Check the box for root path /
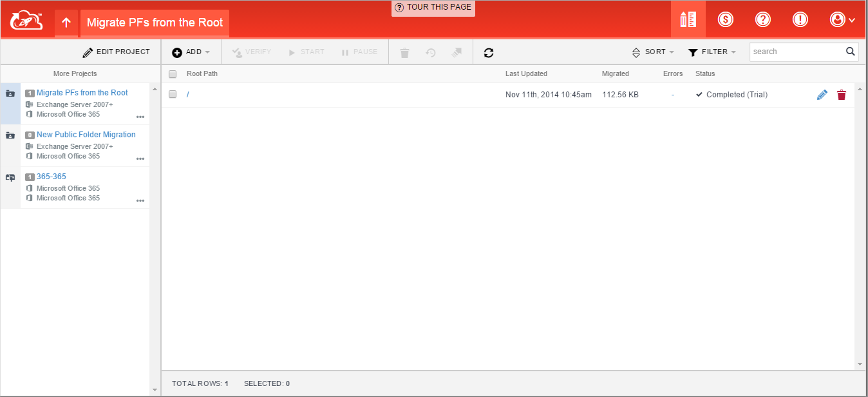Viewport: 868px width, 397px height. (173, 95)
